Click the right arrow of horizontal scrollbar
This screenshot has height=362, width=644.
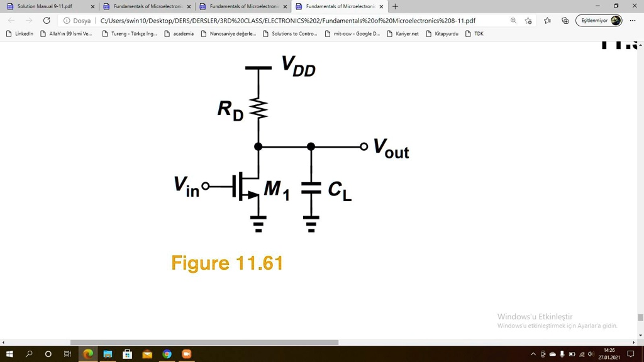(x=634, y=343)
